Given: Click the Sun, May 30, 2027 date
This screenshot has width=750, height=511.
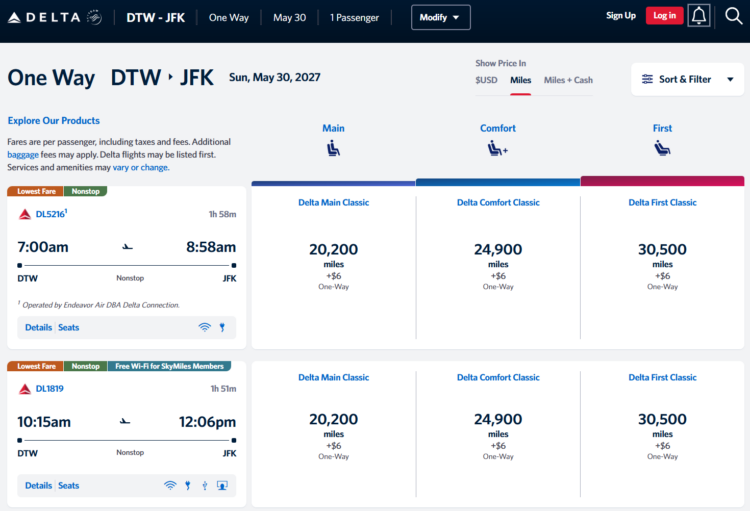Looking at the screenshot, I should click(x=275, y=77).
